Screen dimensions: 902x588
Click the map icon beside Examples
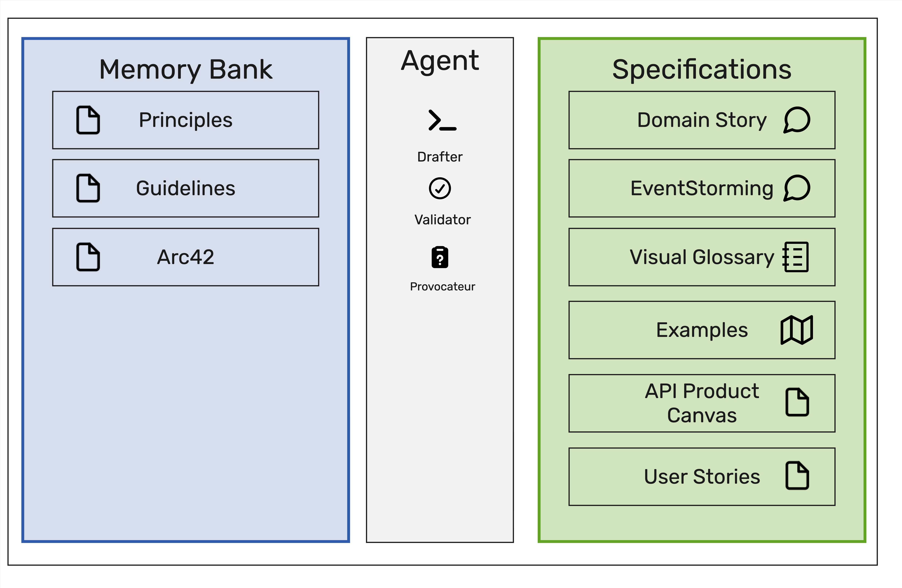797,330
